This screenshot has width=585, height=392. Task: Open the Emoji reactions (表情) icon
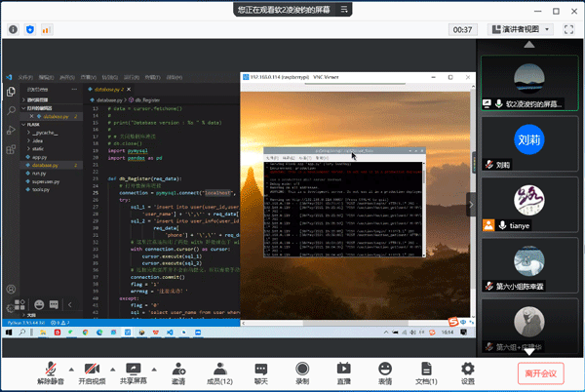coord(385,368)
